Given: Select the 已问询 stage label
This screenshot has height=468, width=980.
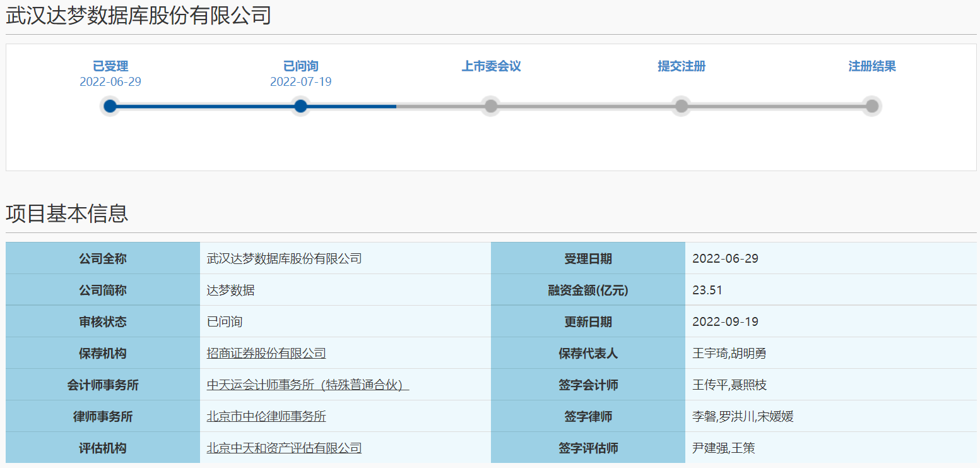Looking at the screenshot, I should 300,65.
